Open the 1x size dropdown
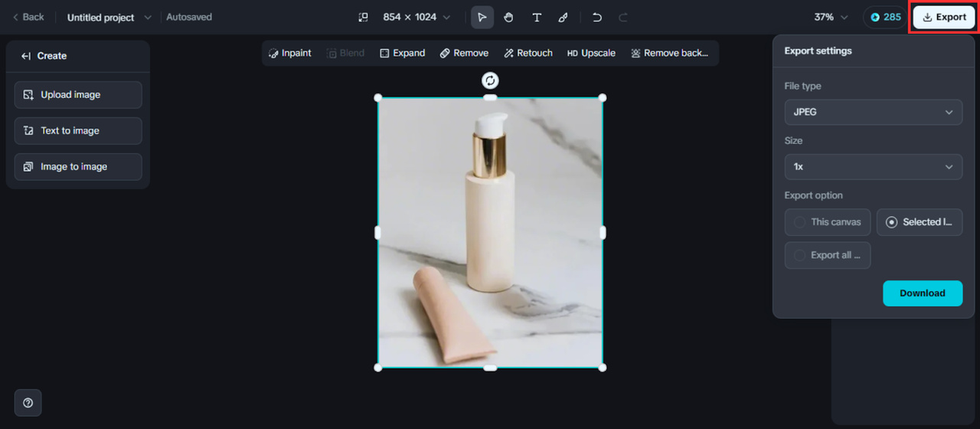 (874, 167)
